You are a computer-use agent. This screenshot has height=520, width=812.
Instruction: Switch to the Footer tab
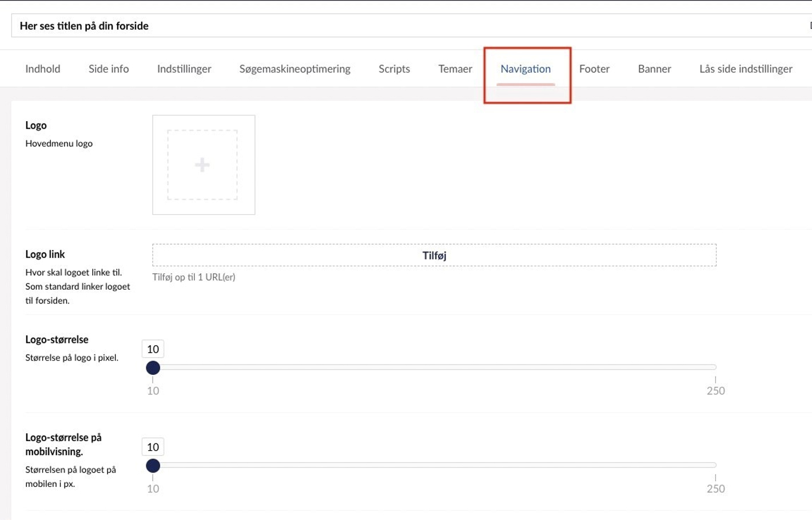point(594,69)
